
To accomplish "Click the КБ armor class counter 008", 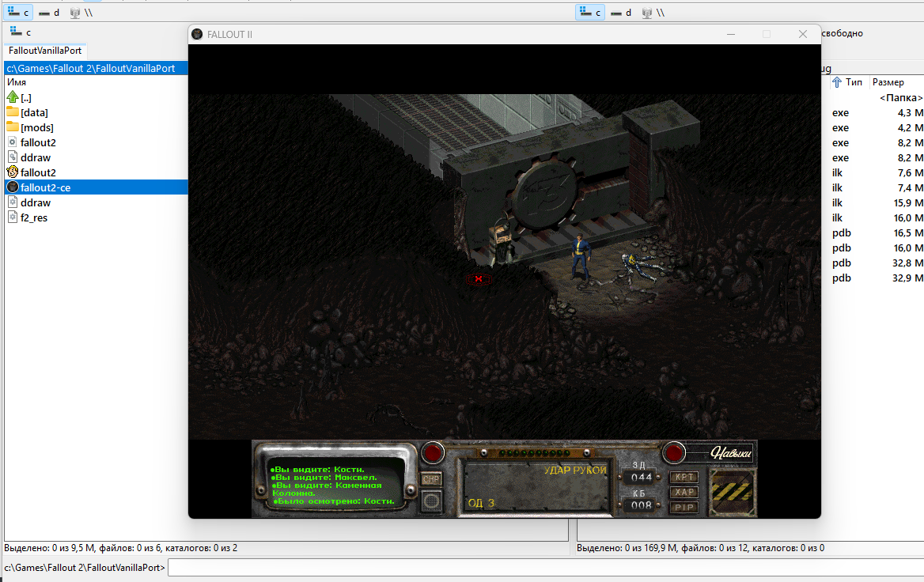I will click(x=641, y=505).
